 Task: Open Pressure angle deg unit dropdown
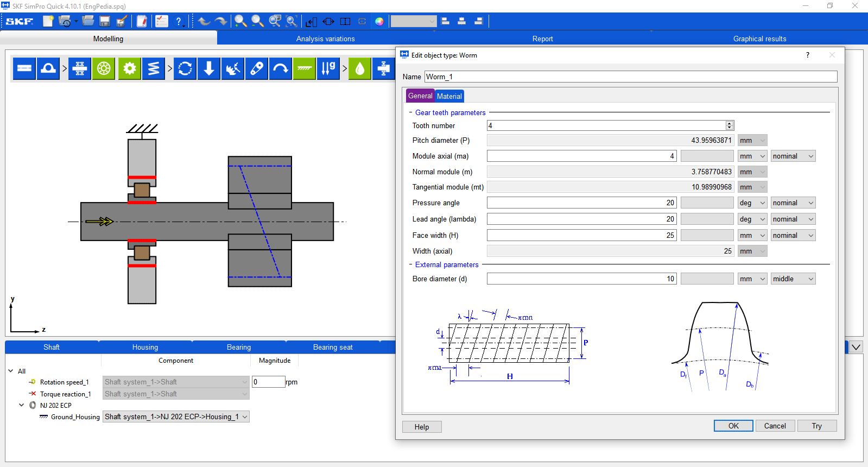752,203
